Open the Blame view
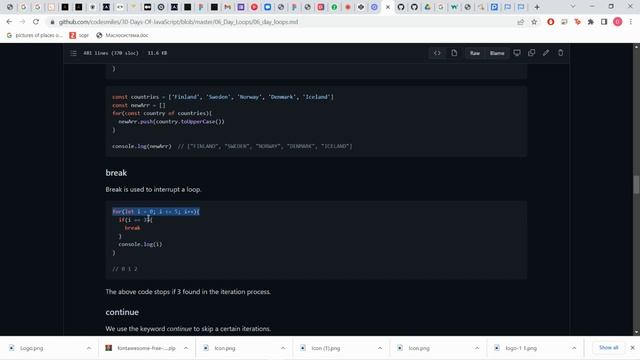This screenshot has height=360, width=640. [x=497, y=53]
